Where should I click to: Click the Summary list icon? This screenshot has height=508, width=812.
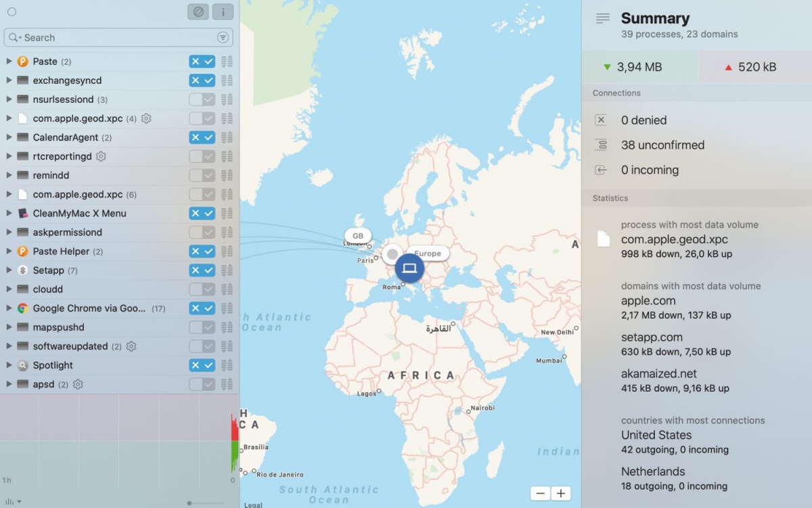pos(602,19)
